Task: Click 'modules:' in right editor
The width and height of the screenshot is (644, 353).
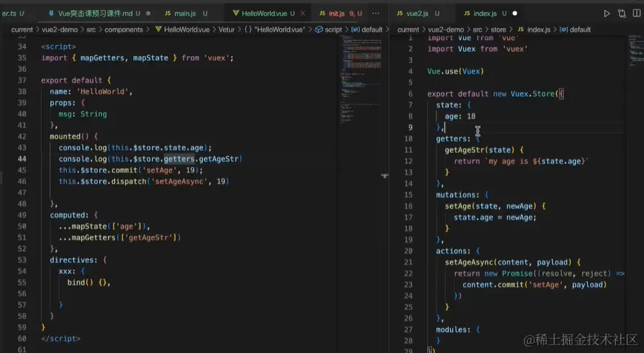Action: 454,329
